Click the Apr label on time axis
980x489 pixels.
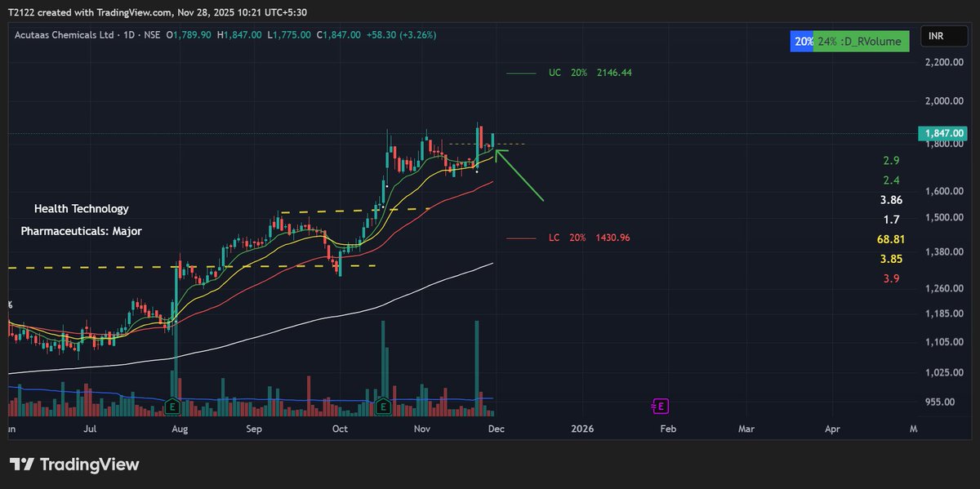point(833,429)
